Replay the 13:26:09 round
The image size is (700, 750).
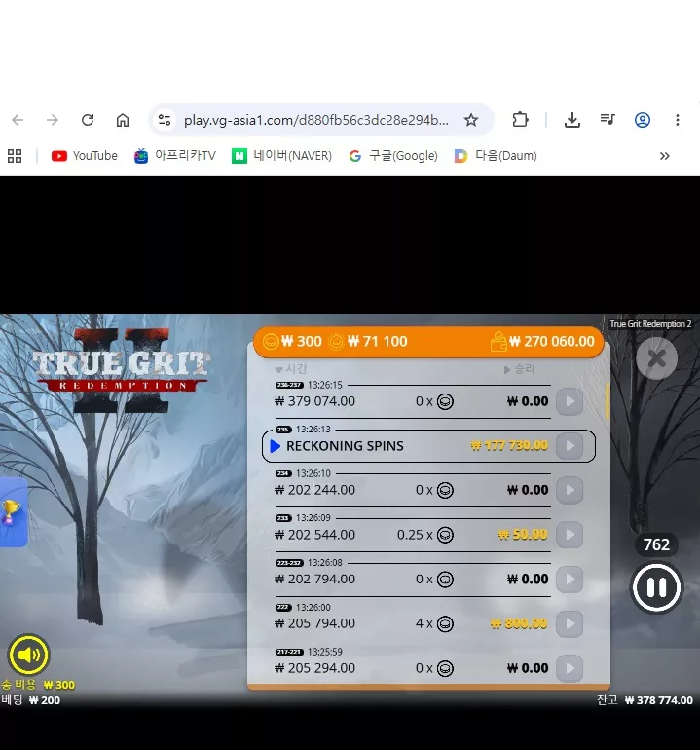(570, 535)
